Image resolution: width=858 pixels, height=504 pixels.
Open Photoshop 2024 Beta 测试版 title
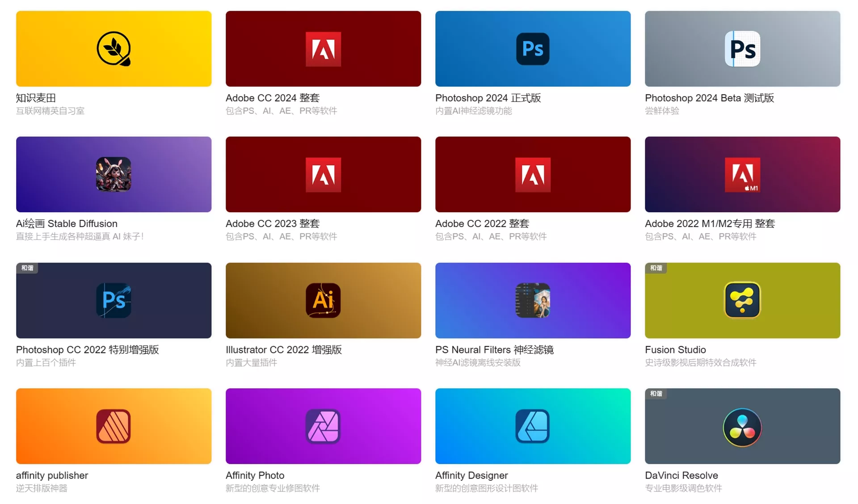pyautogui.click(x=709, y=98)
